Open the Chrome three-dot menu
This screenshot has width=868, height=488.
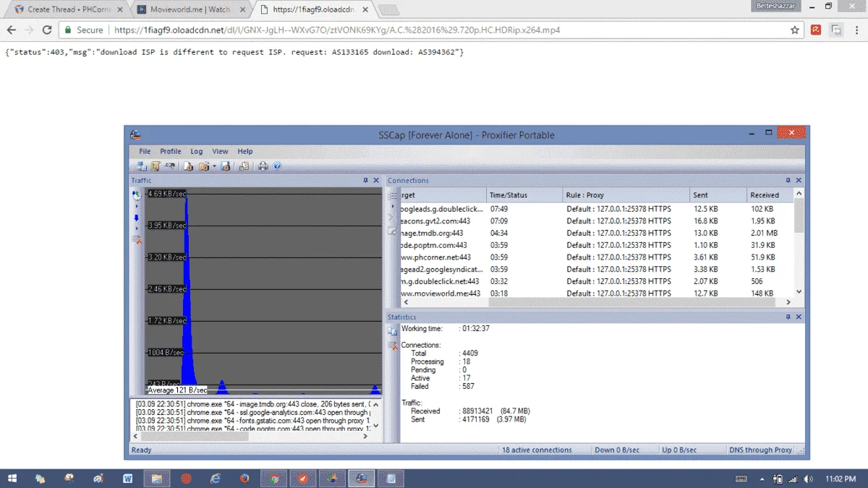(856, 30)
